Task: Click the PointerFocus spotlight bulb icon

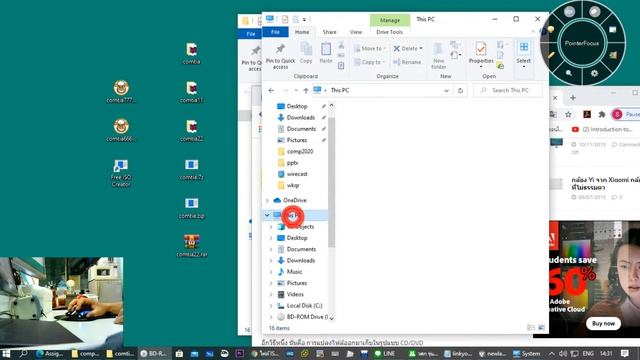Action: click(551, 29)
